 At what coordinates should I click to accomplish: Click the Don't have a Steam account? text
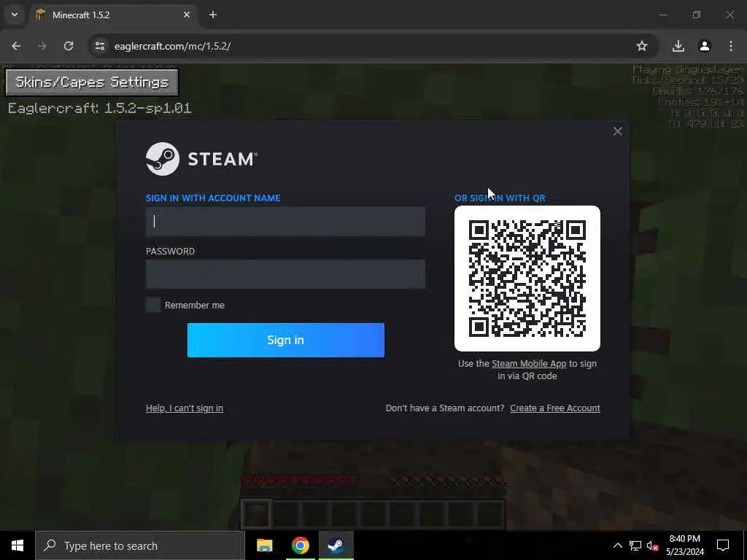coord(444,408)
